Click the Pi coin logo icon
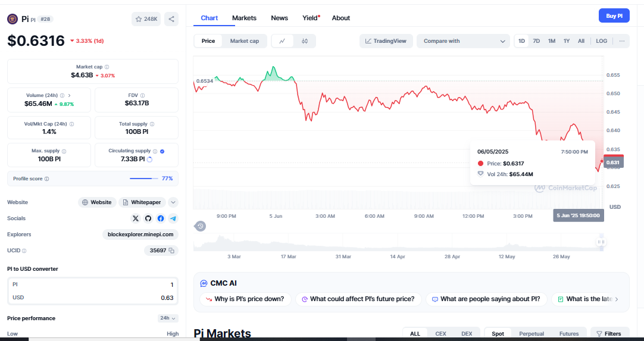Viewport: 644px width, 341px height. click(12, 19)
